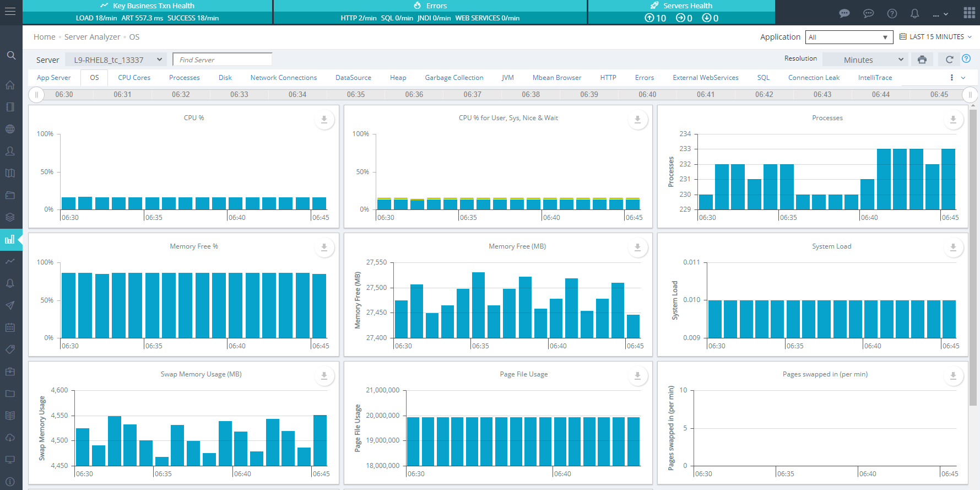The height and width of the screenshot is (490, 980).
Task: Download the CPU % chart
Action: point(324,120)
